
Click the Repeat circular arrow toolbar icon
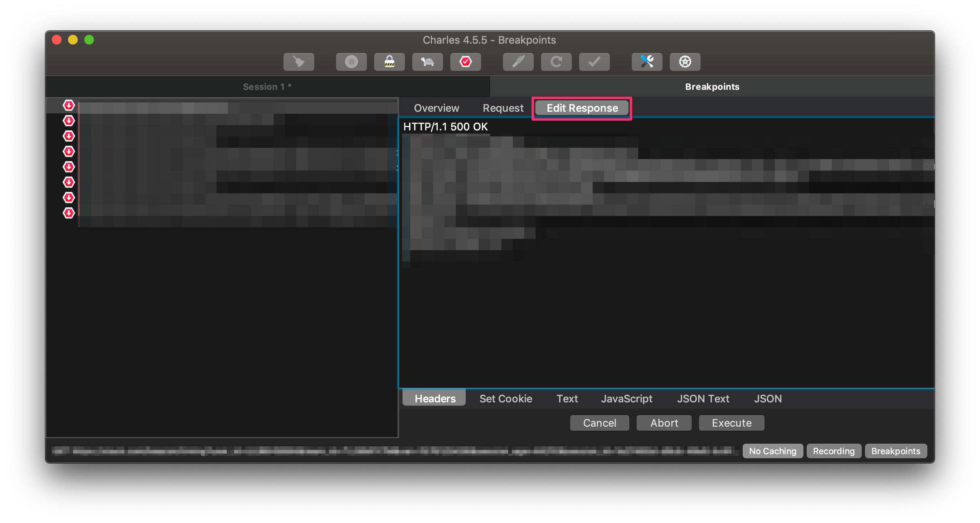[x=556, y=62]
